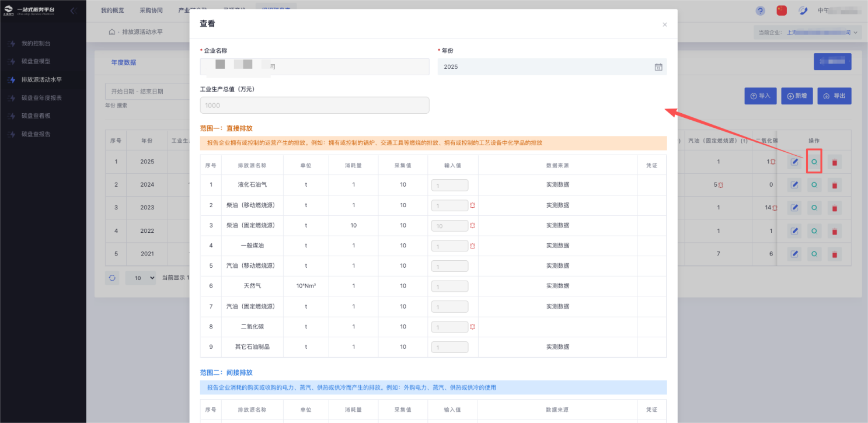This screenshot has height=423, width=868.
Task: Close the 查看 dialog
Action: (x=664, y=25)
